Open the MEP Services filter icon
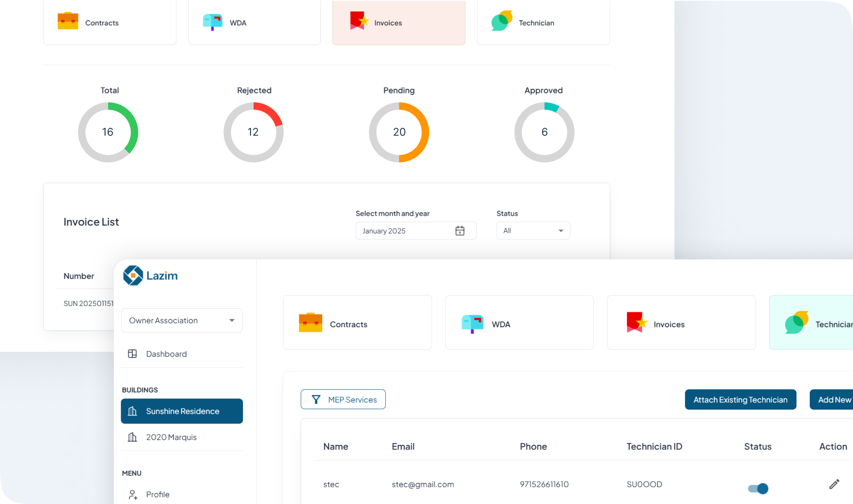853x504 pixels. click(316, 399)
